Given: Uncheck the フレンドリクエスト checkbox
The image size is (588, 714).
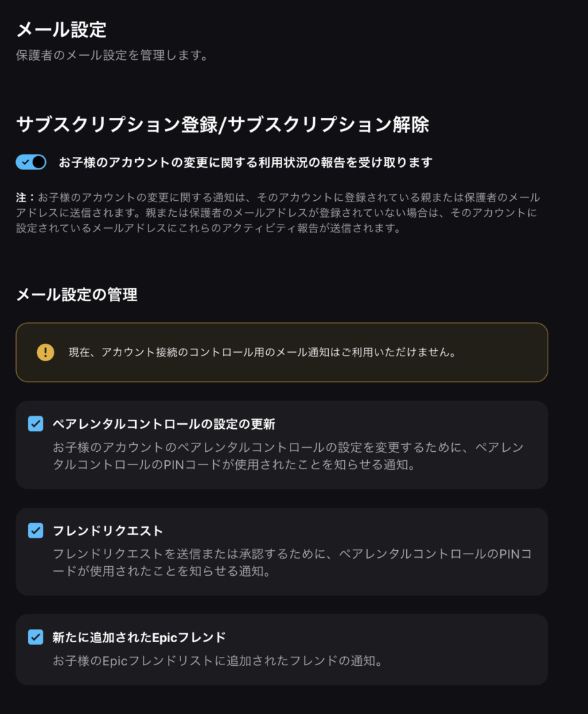Looking at the screenshot, I should point(36,531).
